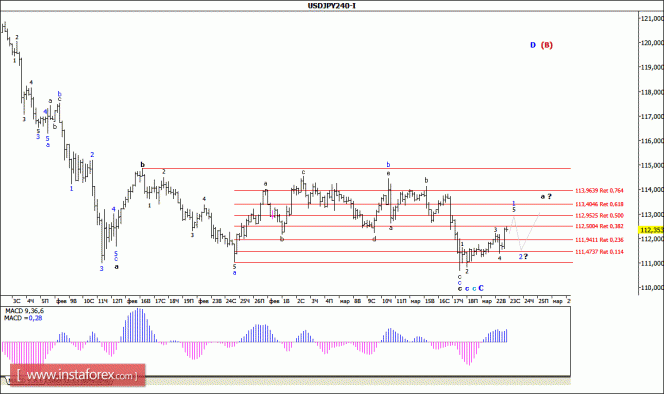Viewport: 664px width, 394px height.
Task: Click the MACD 9,36,6 indicator label
Action: [x=25, y=311]
